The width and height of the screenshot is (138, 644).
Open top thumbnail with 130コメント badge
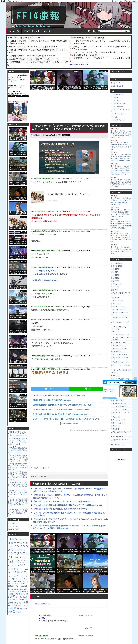click(95, 80)
